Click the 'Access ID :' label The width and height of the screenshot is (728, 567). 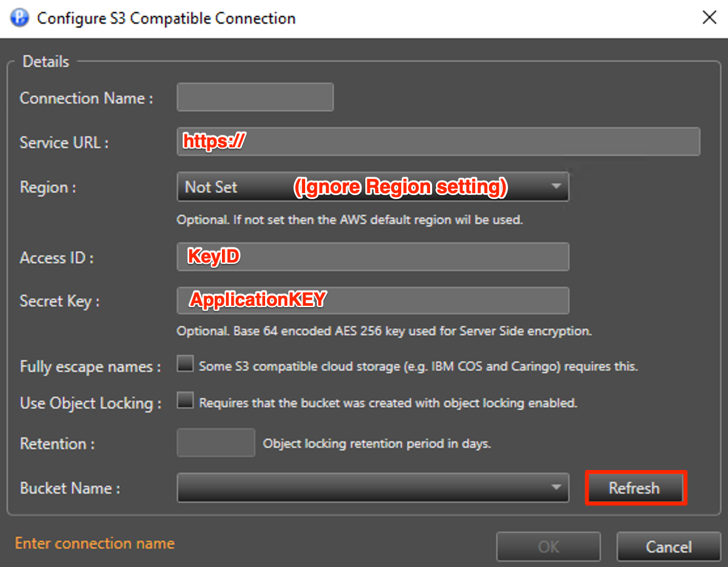[x=57, y=258]
